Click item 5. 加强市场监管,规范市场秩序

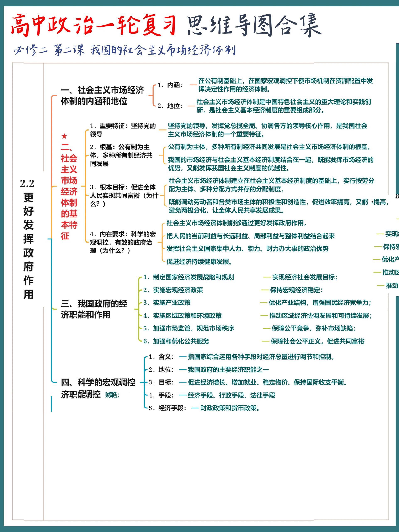[x=188, y=328]
